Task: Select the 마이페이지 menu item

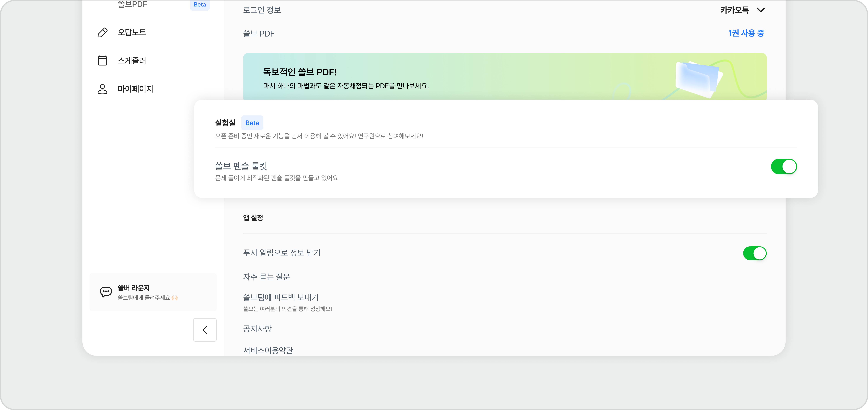Action: (135, 89)
